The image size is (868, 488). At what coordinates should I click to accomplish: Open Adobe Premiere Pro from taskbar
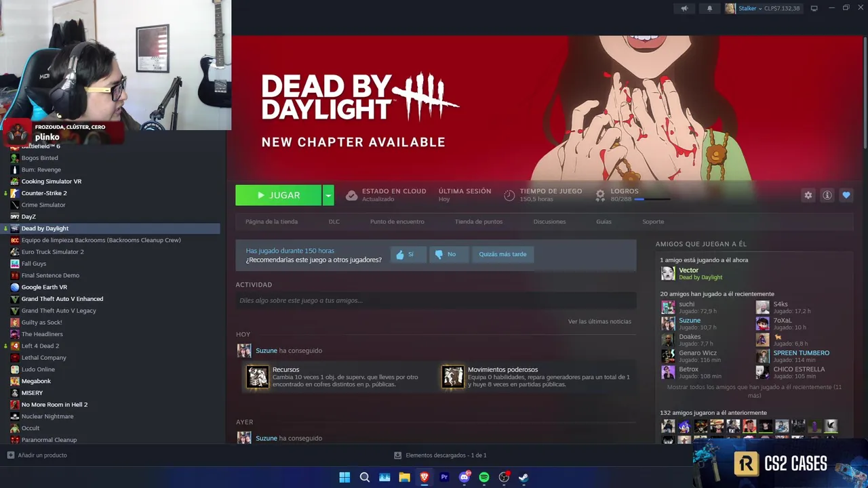444,477
